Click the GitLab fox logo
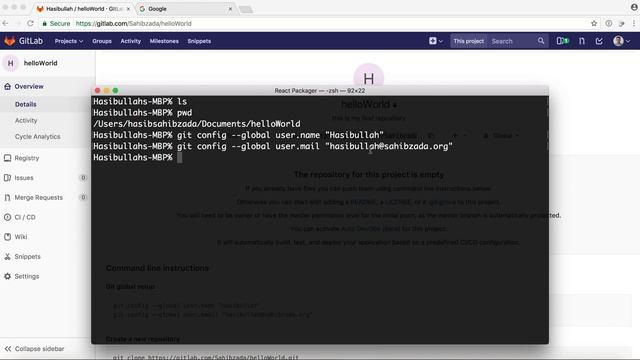Screen dimensions: 640x360 point(10,41)
